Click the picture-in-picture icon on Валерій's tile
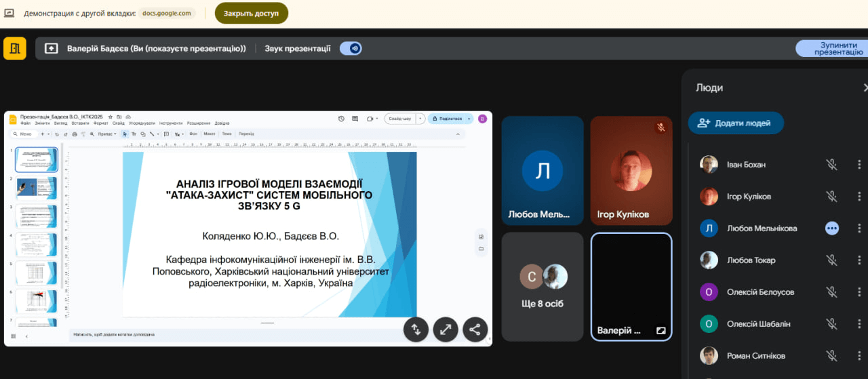868x379 pixels. click(x=660, y=331)
